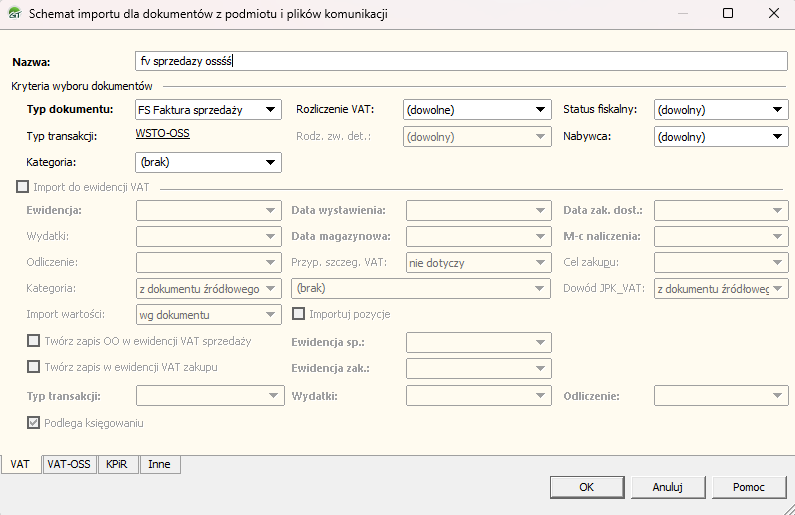This screenshot has width=795, height=515.
Task: Click the WSTO-OSS transaction type link
Action: (x=162, y=135)
